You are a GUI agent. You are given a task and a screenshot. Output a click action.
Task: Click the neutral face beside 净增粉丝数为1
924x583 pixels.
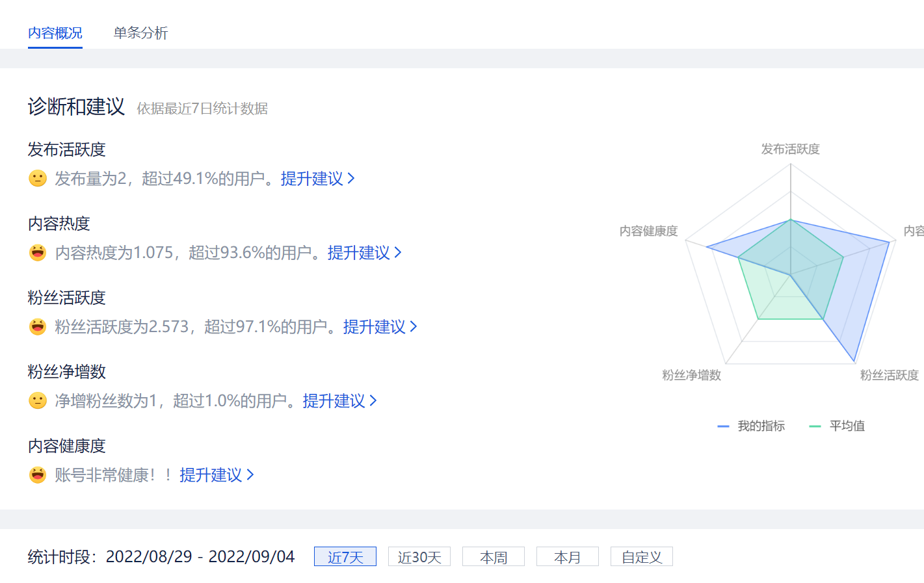[x=38, y=400]
